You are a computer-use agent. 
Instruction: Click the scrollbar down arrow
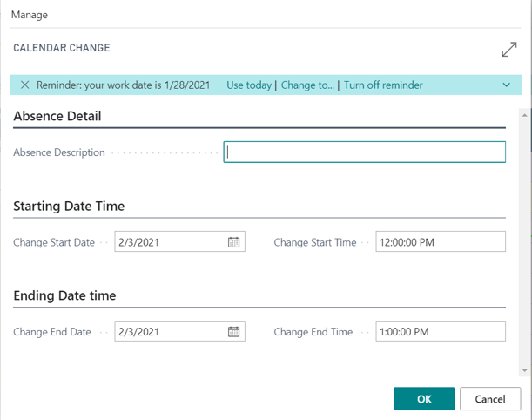(x=524, y=370)
